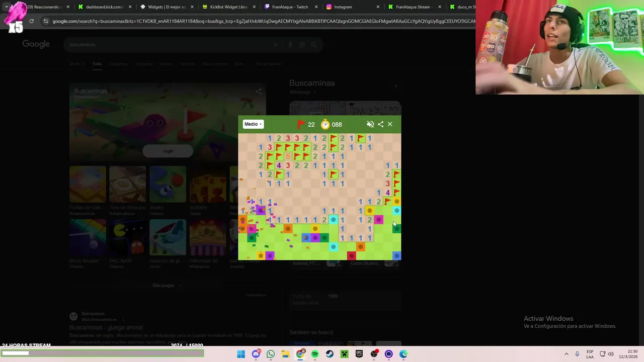Screen dimensions: 644x362
Task: Open the PAC-MAN game thumbnail
Action: 127,237
